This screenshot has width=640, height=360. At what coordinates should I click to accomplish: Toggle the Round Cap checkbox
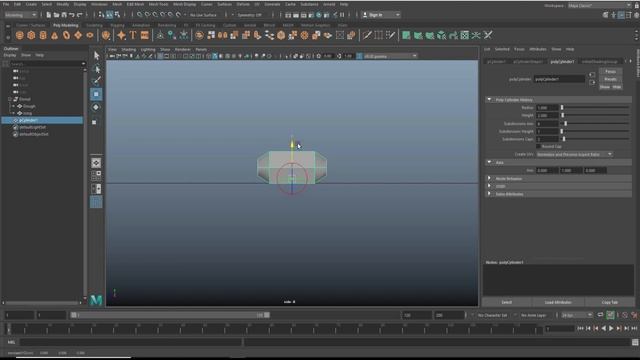[538, 147]
